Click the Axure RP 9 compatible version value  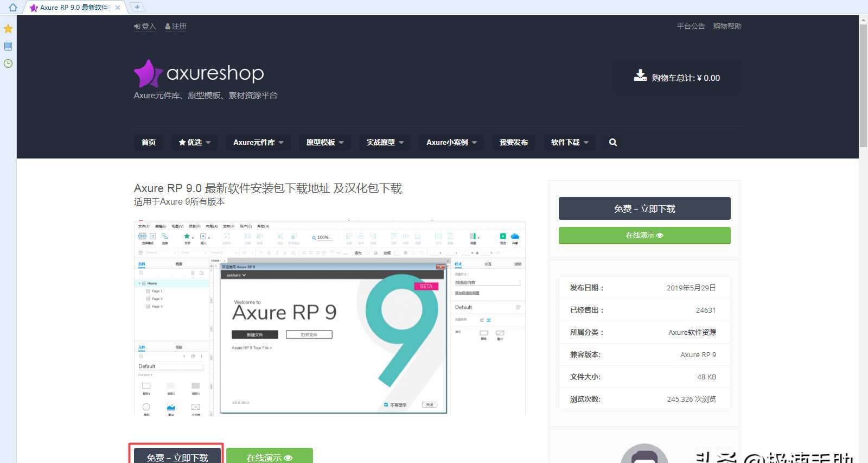[698, 354]
